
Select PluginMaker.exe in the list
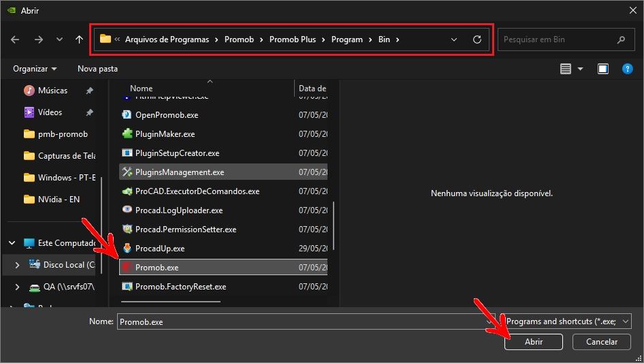[x=223, y=134]
